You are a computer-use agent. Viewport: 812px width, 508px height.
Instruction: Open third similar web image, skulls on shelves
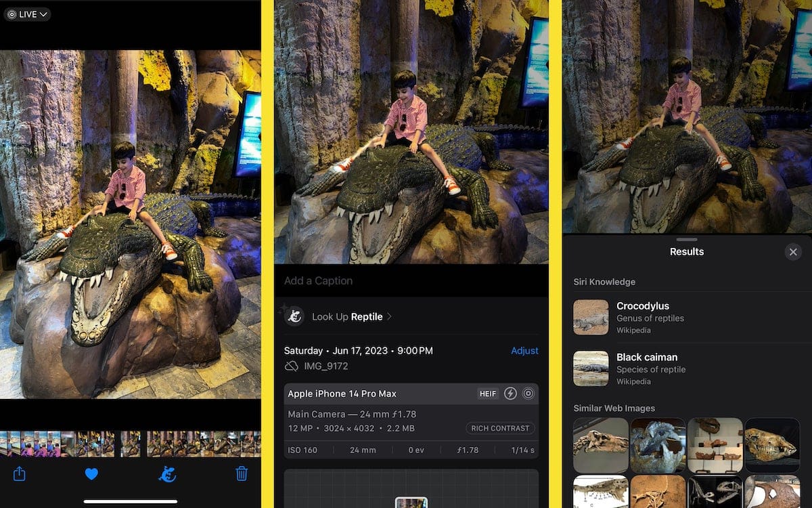[715, 445]
